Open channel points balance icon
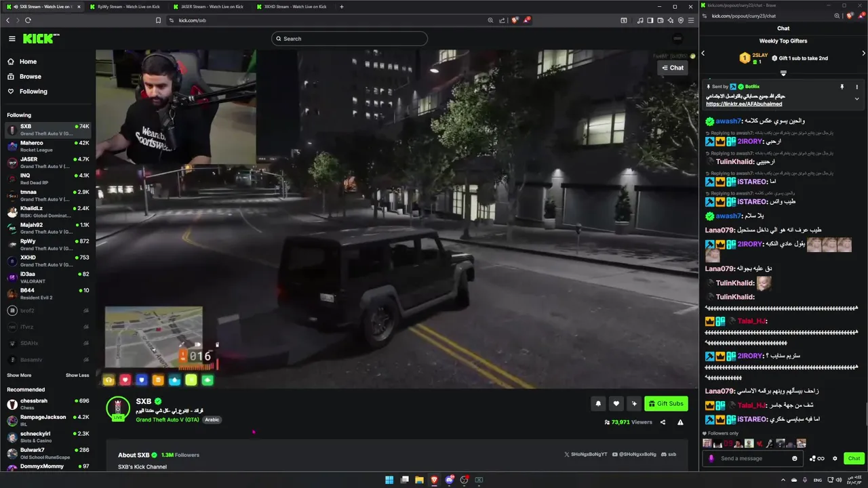 point(816,458)
